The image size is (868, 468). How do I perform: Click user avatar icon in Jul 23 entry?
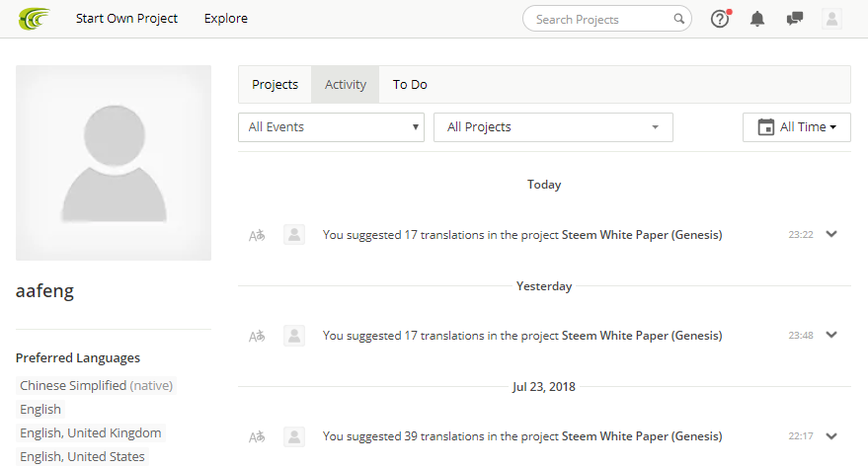294,436
